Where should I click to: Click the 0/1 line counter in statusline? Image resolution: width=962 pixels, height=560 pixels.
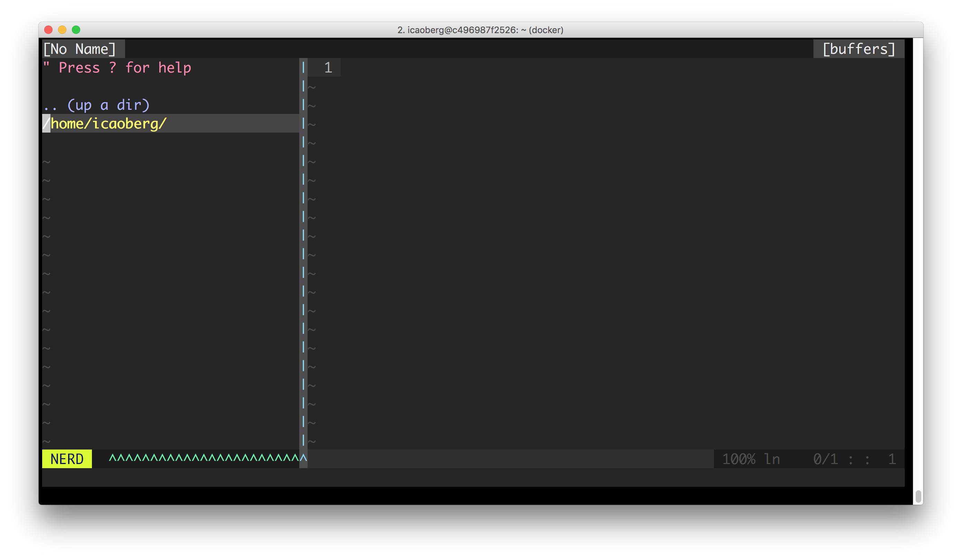tap(825, 459)
